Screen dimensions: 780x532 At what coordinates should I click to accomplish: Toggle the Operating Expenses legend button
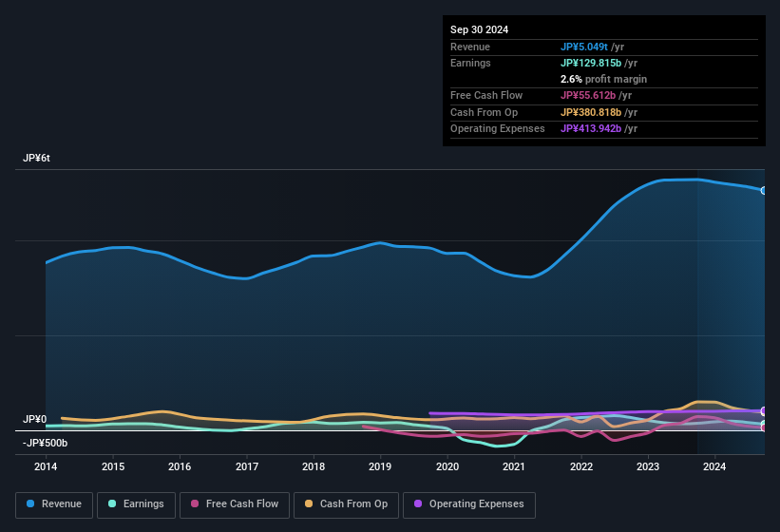469,504
